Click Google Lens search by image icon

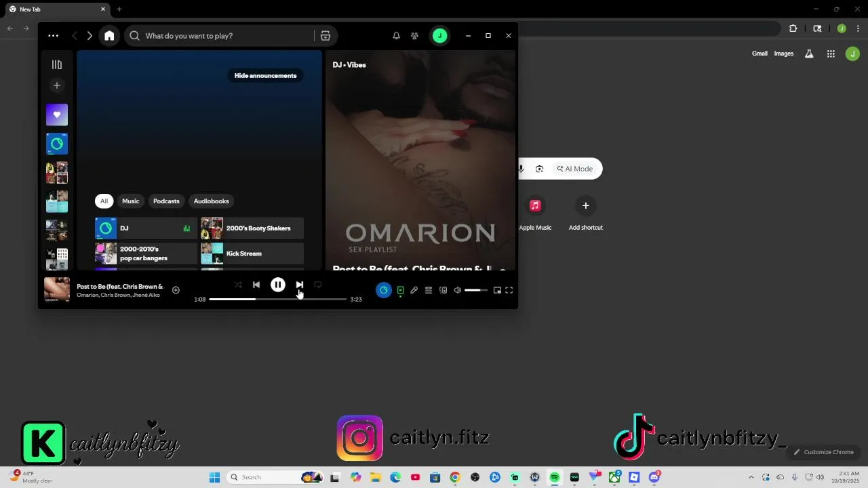click(x=539, y=169)
